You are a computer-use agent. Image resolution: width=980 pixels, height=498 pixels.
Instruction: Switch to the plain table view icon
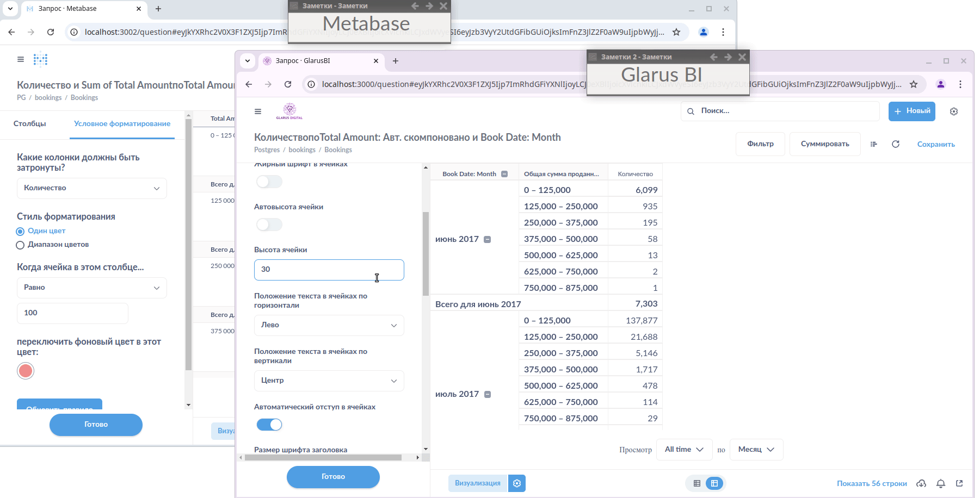tap(697, 483)
